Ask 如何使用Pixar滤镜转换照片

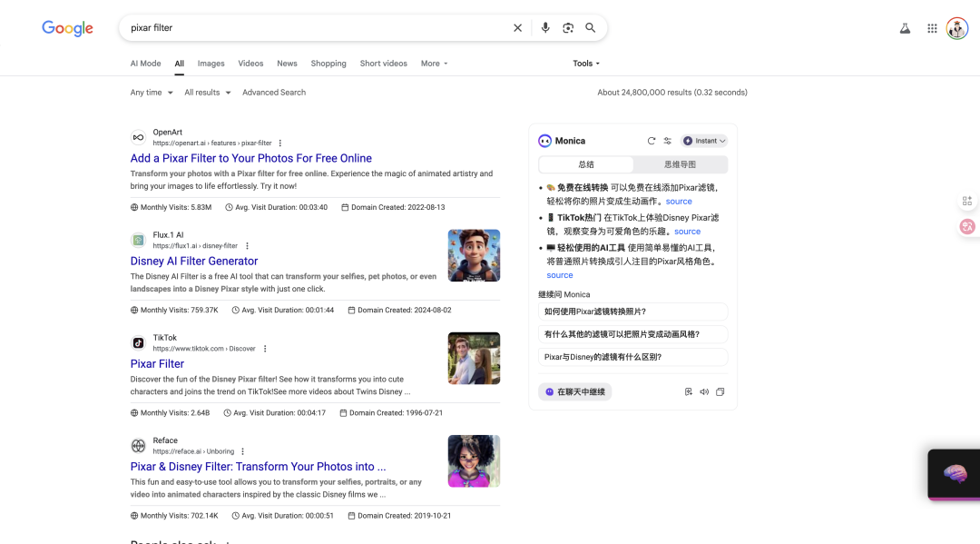[632, 312]
